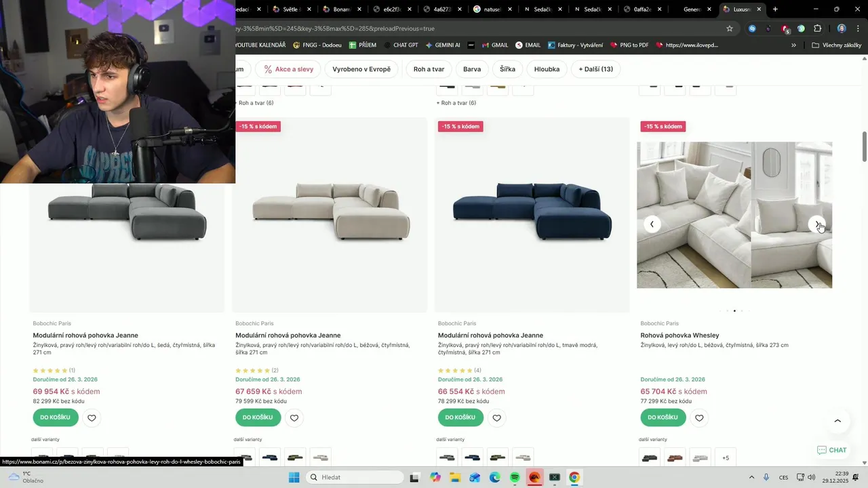Expand +5 more Whesley variants
The width and height of the screenshot is (868, 488).
tap(726, 458)
